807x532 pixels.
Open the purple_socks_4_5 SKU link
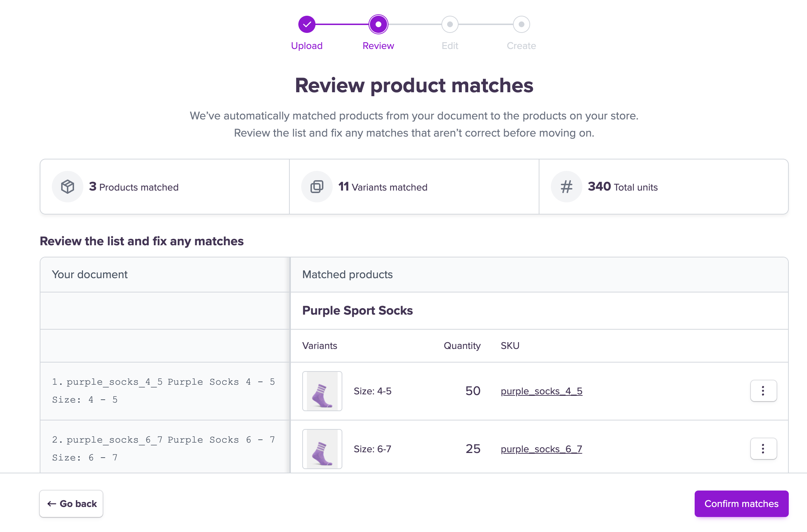(541, 391)
